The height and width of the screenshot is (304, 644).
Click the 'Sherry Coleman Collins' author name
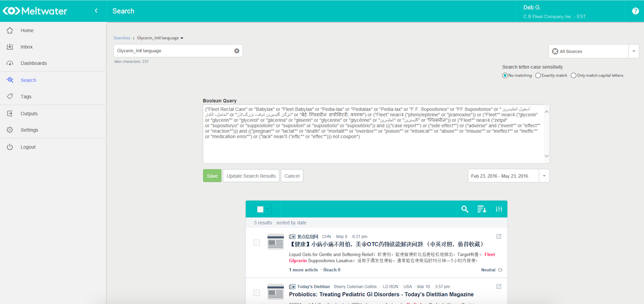[x=355, y=287]
